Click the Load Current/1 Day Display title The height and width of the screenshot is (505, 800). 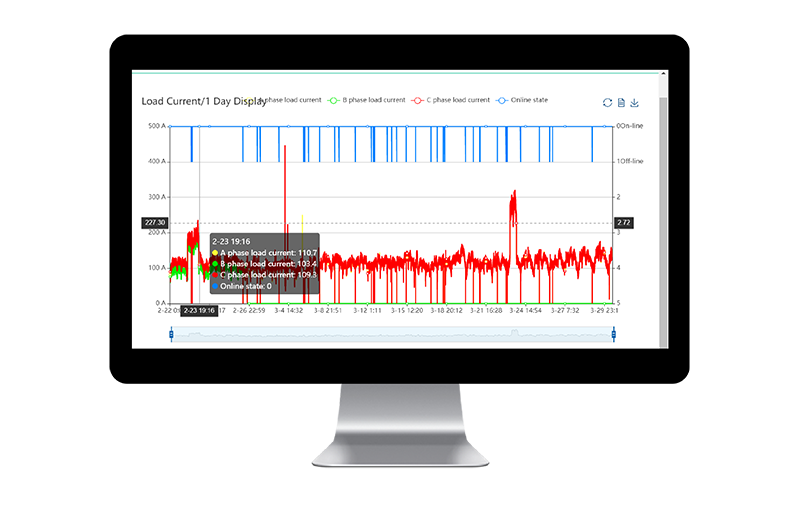[x=198, y=101]
